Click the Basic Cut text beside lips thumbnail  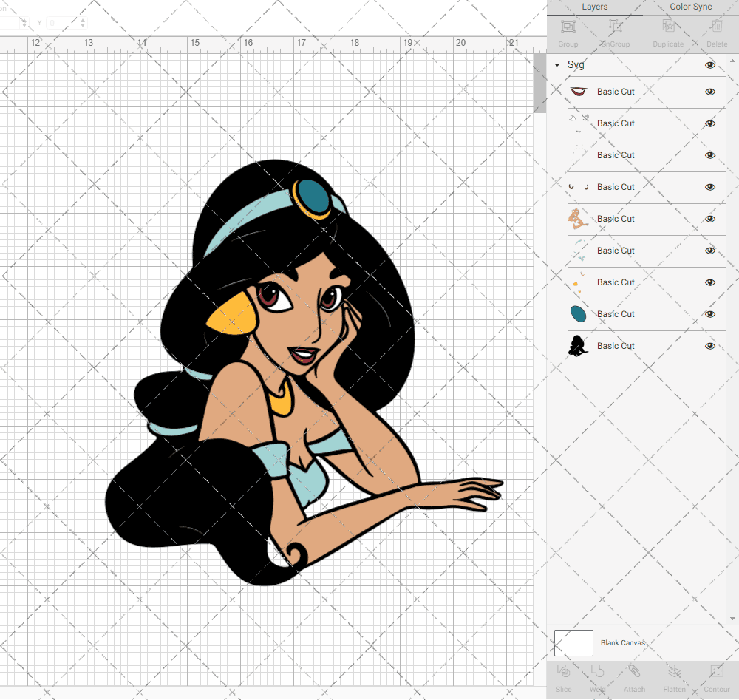(616, 92)
